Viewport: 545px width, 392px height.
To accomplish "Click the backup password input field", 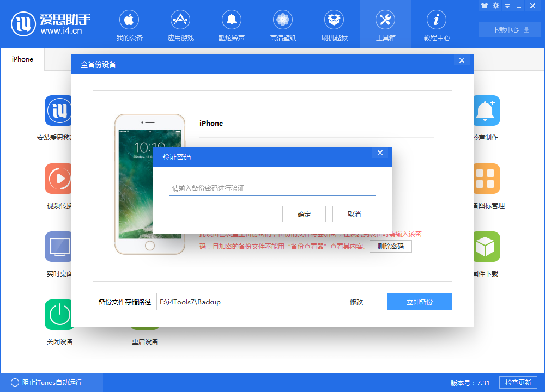I will 272,187.
